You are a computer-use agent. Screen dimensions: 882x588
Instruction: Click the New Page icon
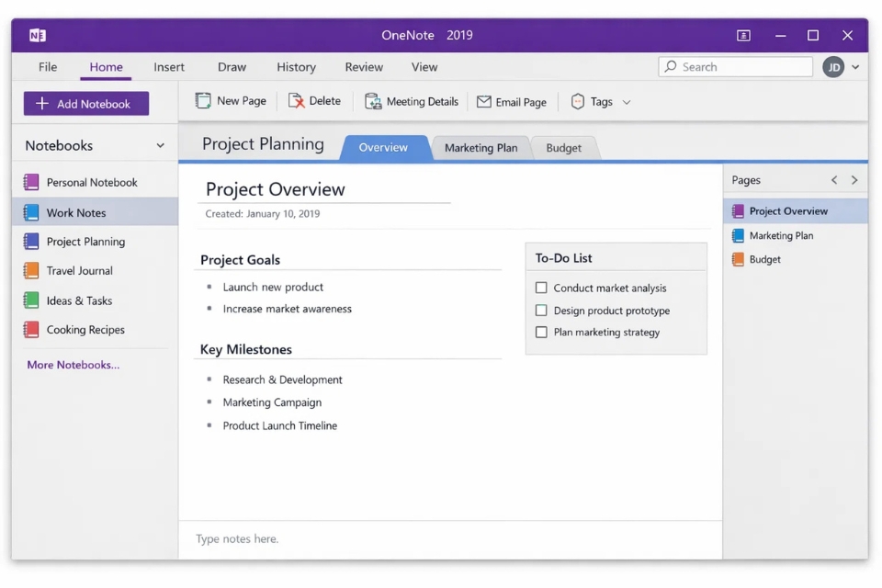click(x=202, y=101)
